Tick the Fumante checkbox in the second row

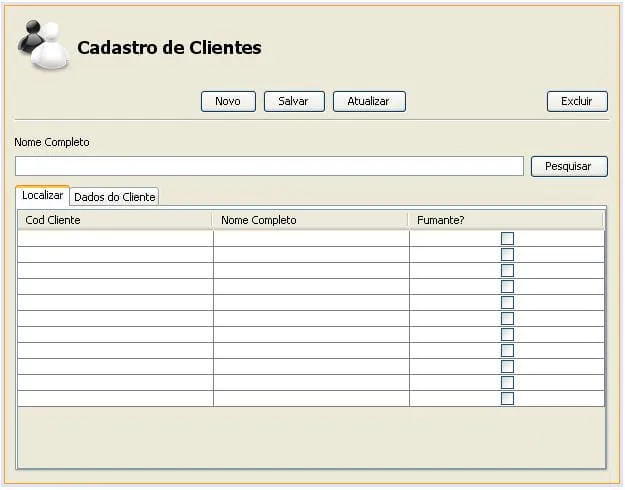(x=507, y=255)
